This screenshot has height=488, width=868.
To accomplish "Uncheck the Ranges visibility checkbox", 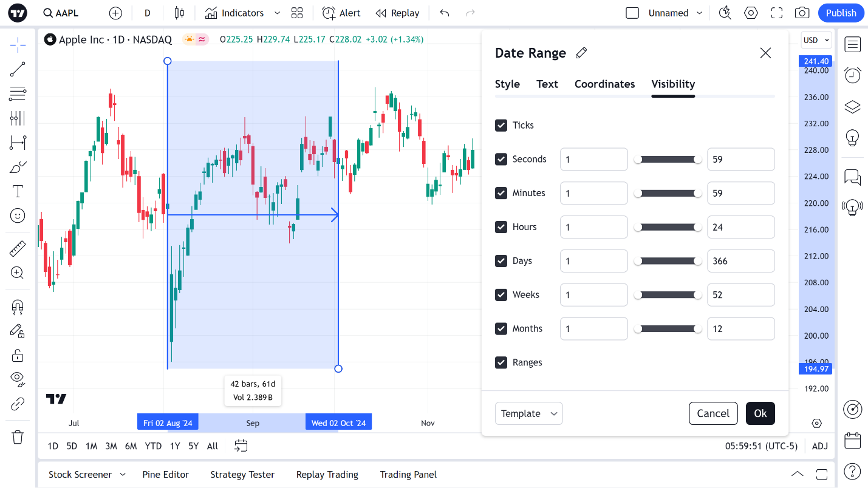I will tap(501, 362).
